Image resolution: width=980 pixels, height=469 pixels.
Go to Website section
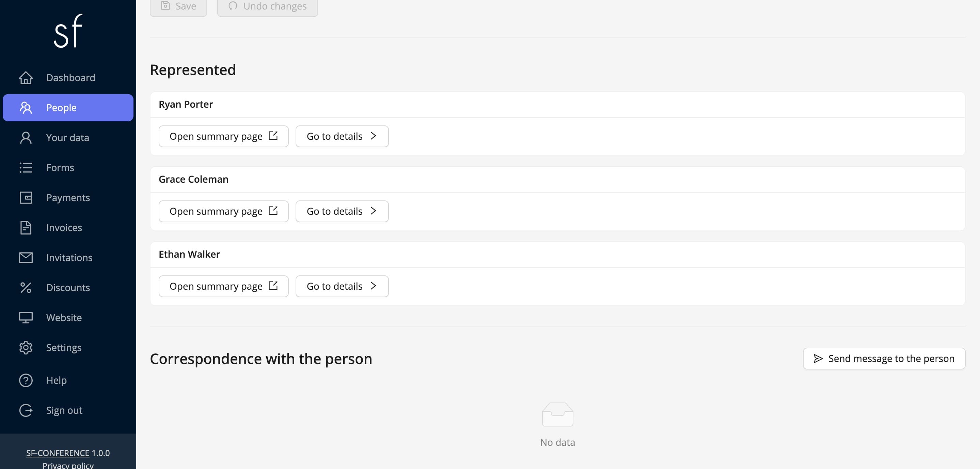pos(68,318)
